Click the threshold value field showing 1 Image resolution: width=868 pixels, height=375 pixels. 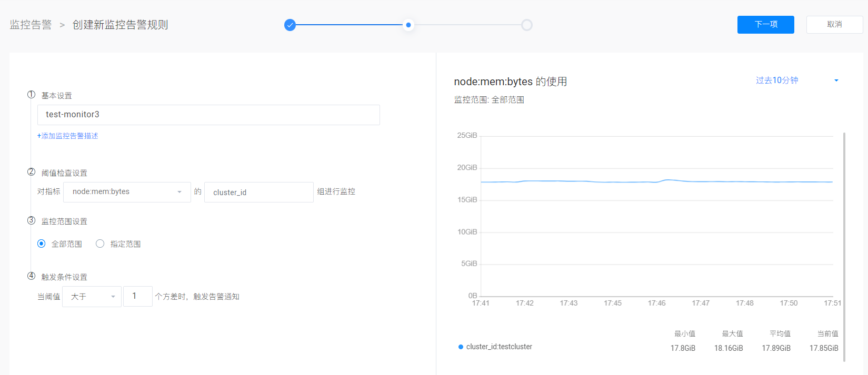(137, 297)
